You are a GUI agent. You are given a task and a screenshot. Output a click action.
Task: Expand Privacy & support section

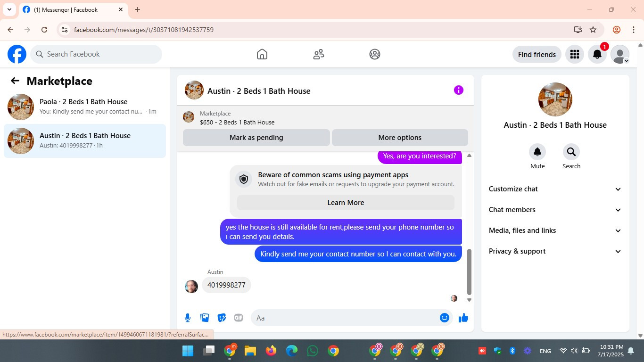click(555, 251)
